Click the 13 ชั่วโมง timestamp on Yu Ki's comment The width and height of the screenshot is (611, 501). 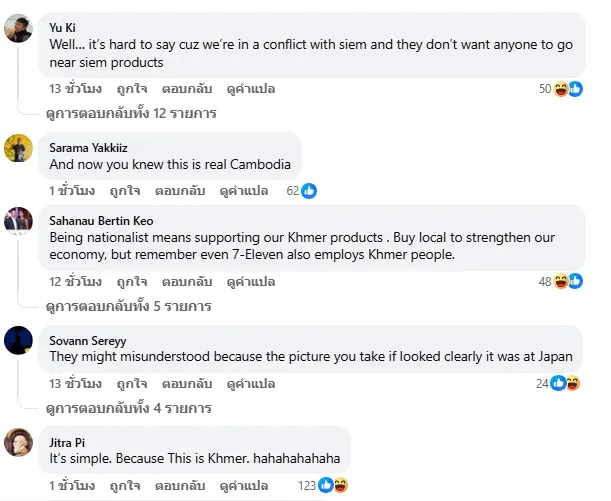(x=76, y=89)
